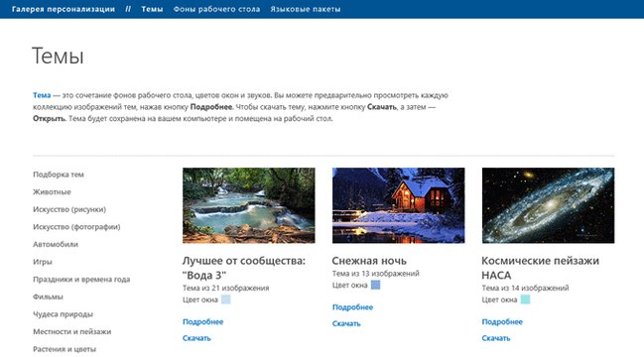Screen dimensions: 644x357
Task: Select Искусство (рисунки) category
Action: pyautogui.click(x=69, y=209)
